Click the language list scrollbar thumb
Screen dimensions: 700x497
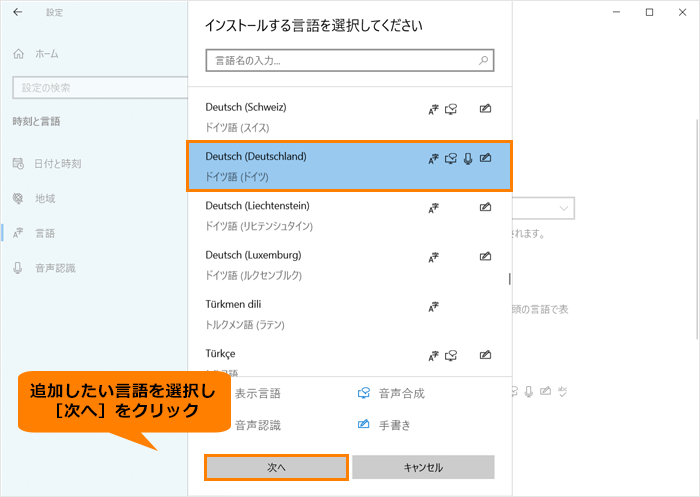510,280
